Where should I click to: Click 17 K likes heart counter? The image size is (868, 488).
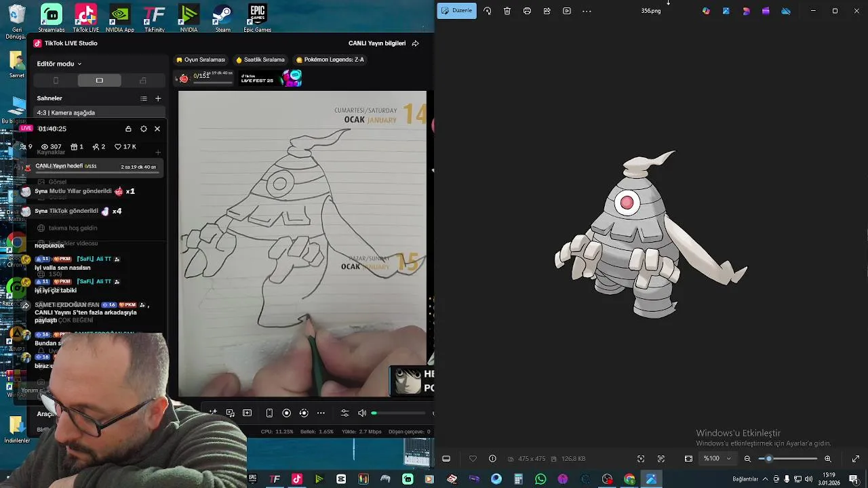125,146
